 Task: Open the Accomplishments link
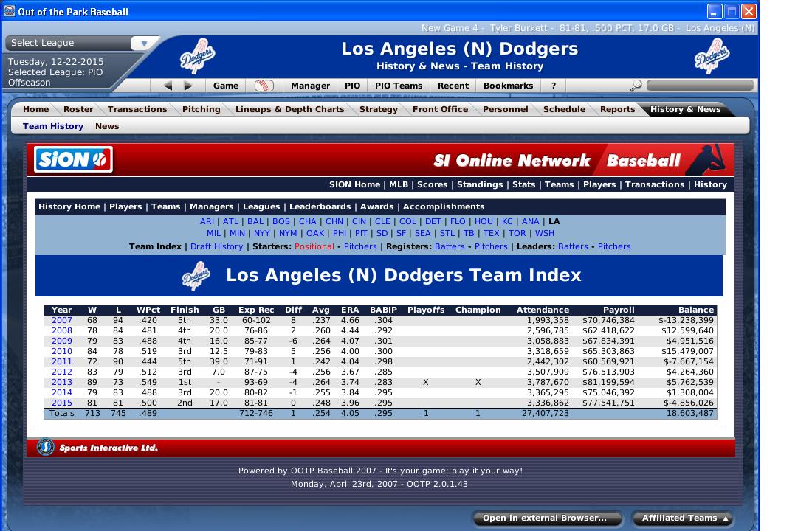coord(444,206)
